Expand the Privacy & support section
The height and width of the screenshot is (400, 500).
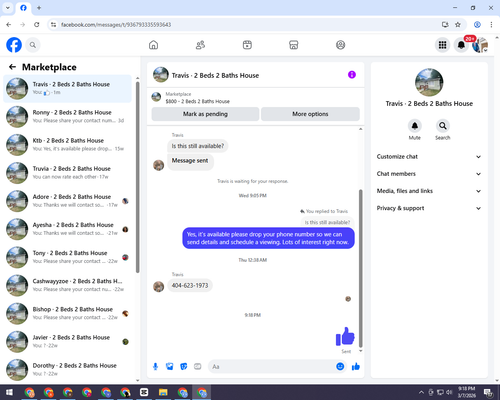[x=429, y=208]
